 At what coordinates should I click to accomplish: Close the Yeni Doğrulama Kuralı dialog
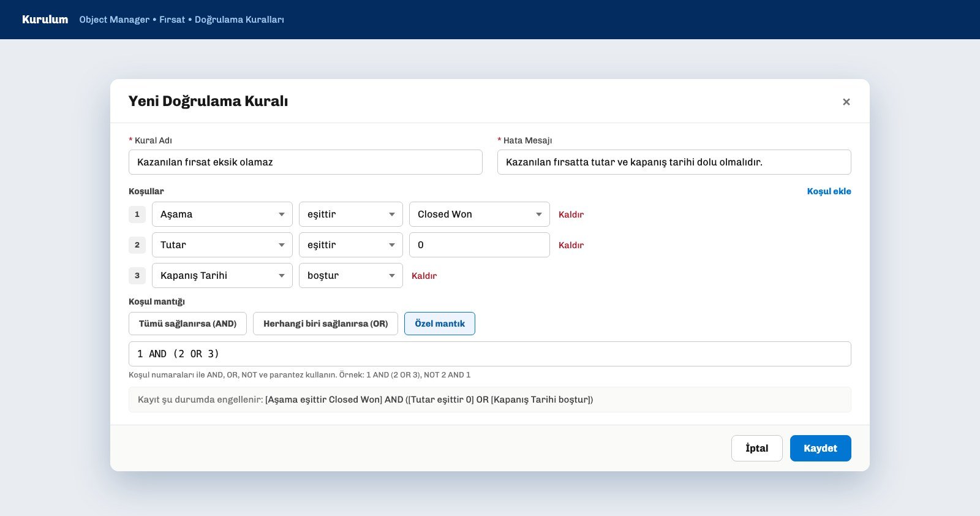(x=846, y=102)
